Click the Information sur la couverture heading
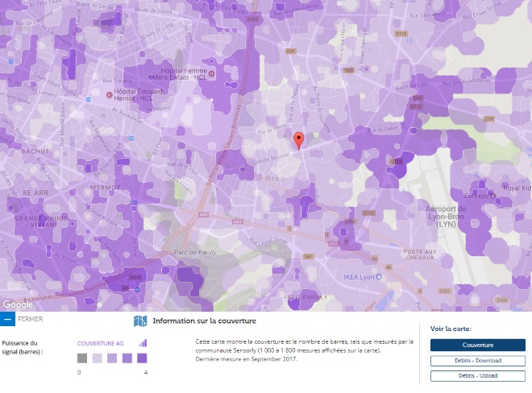The width and height of the screenshot is (532, 393). point(197,321)
